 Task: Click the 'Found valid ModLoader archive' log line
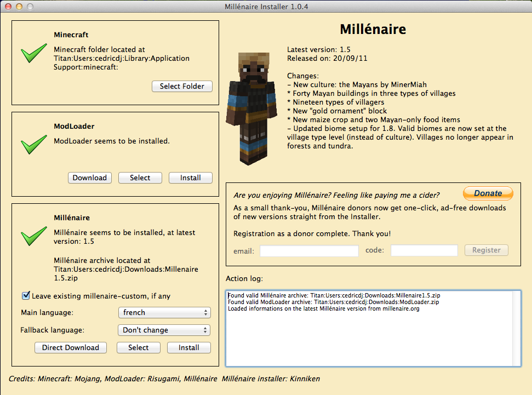coord(333,302)
